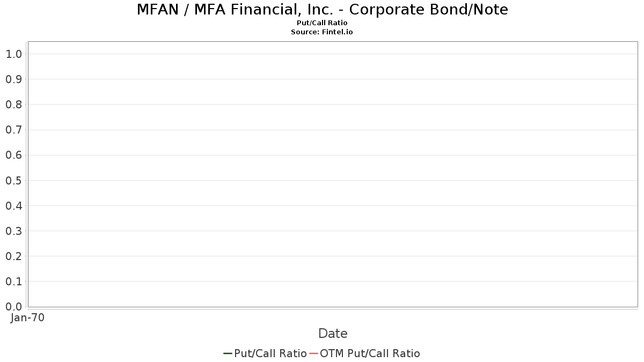
Task: Click the 0.8 y-axis label
Action: [13, 105]
